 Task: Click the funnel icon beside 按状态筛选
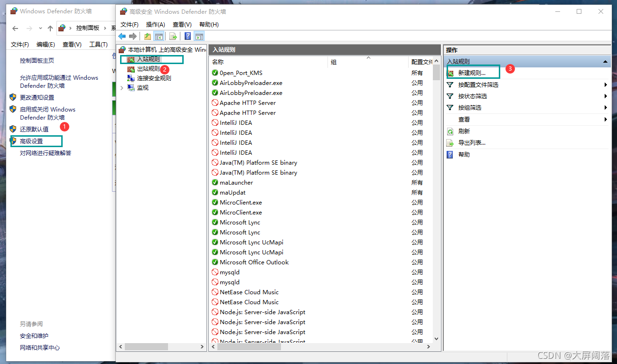coord(450,96)
